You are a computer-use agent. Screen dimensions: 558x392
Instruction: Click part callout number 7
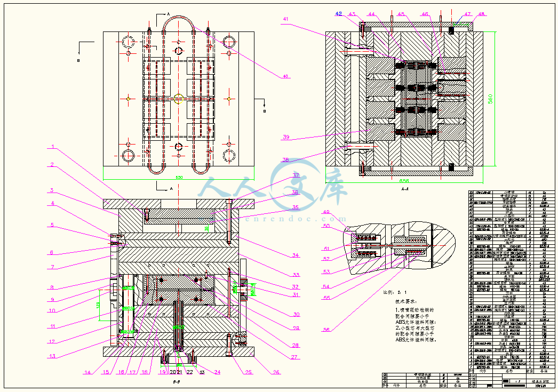tap(52, 267)
